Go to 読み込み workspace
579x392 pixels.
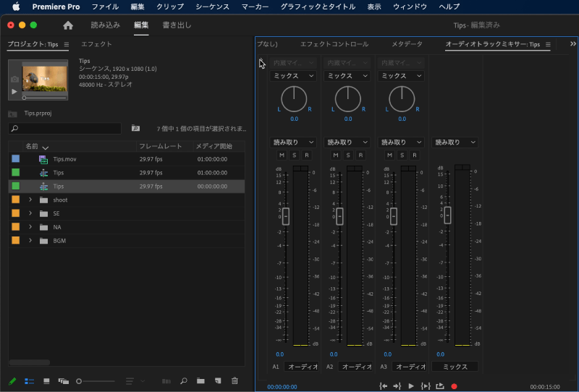tap(106, 25)
